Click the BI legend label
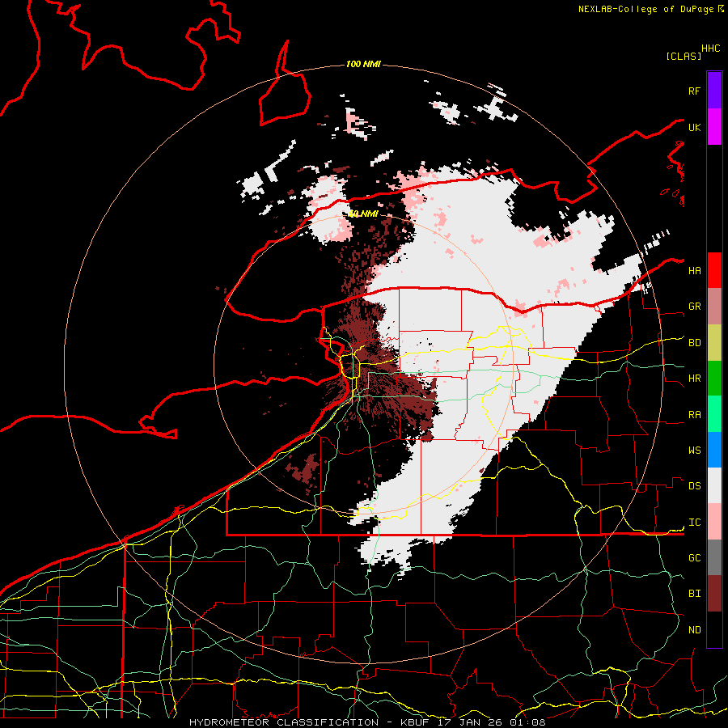728x728 pixels. (x=694, y=594)
